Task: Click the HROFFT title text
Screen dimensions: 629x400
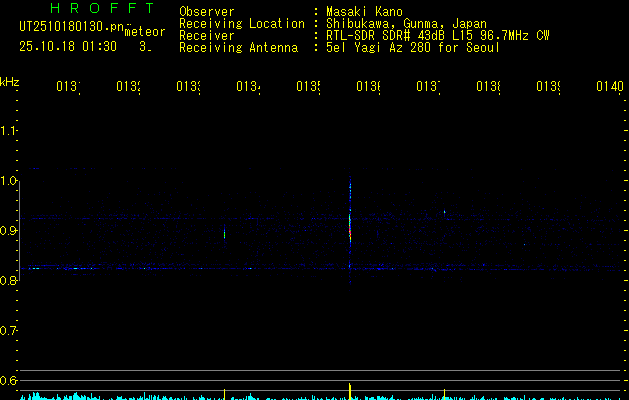Action: coord(95,9)
